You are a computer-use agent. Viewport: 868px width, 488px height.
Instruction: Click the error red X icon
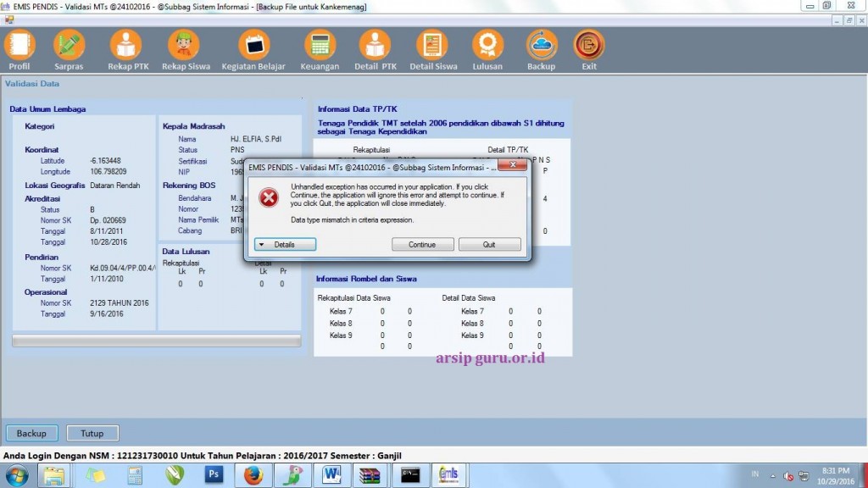tap(269, 197)
